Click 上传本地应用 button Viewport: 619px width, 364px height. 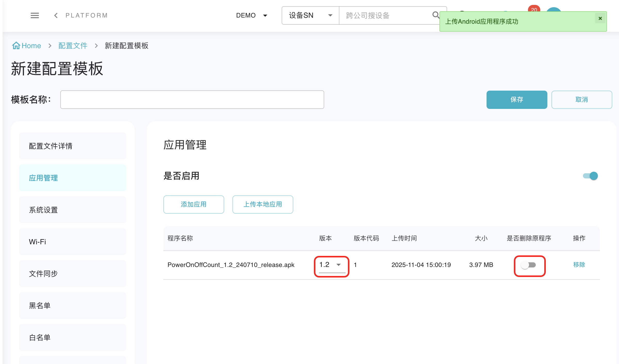(x=263, y=204)
